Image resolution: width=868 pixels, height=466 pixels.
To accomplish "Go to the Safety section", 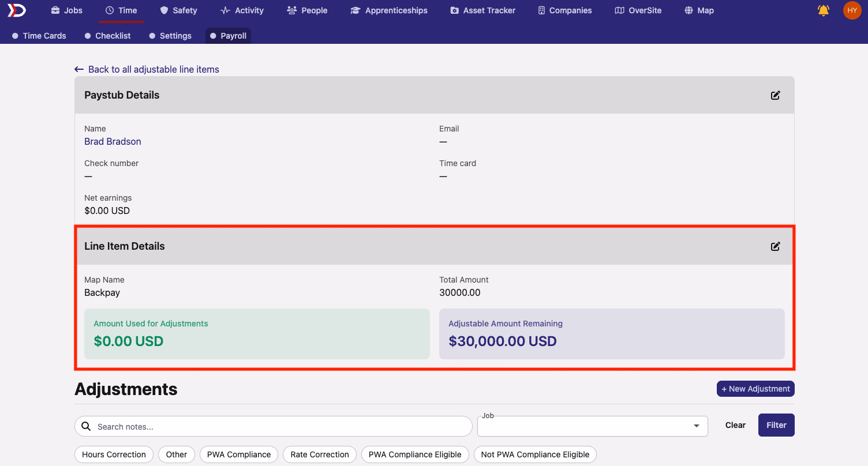I will click(178, 10).
